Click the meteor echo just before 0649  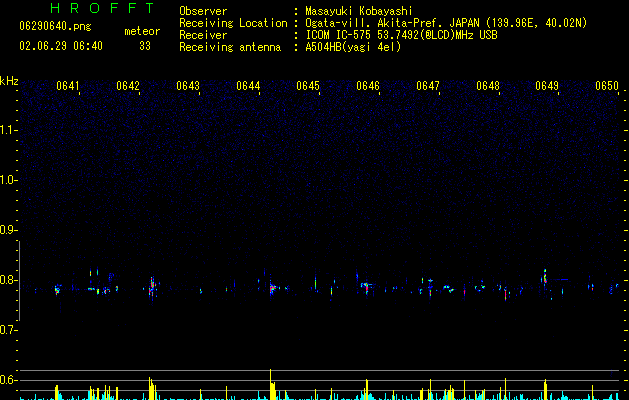(545, 277)
